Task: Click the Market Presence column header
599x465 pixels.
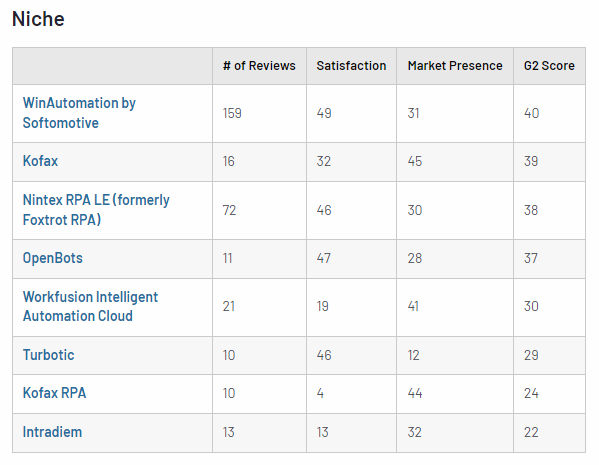Action: coord(455,66)
